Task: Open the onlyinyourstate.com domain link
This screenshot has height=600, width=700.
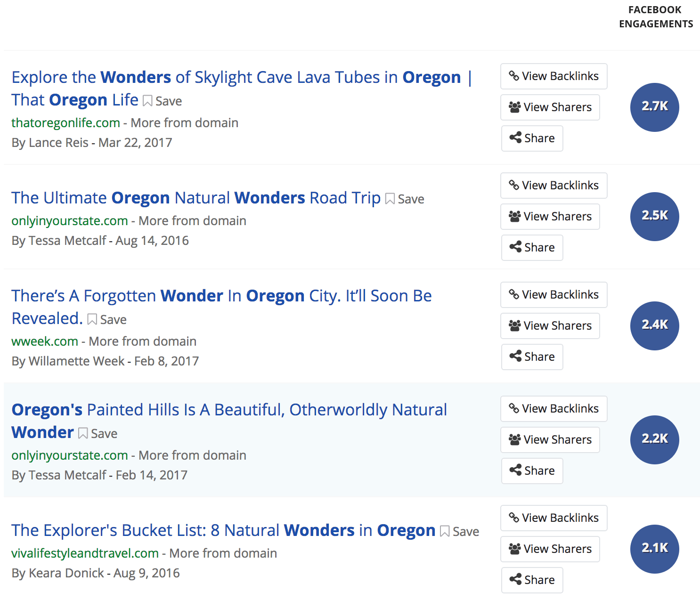Action: (69, 220)
